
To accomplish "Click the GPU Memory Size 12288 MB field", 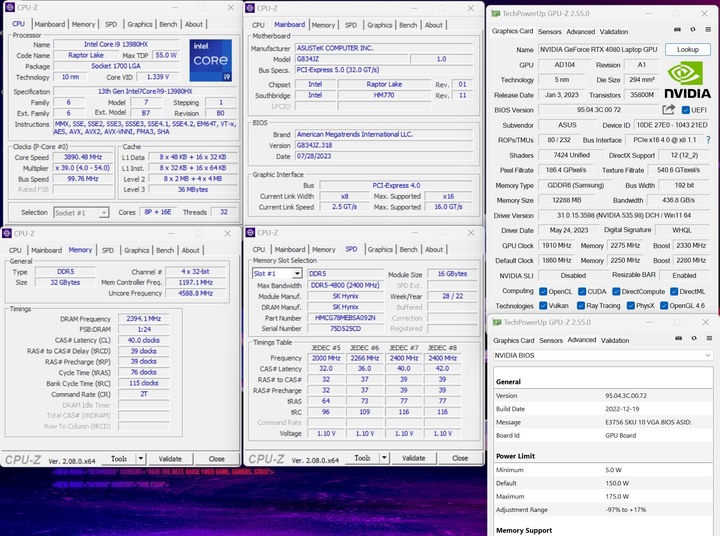I will coord(567,200).
